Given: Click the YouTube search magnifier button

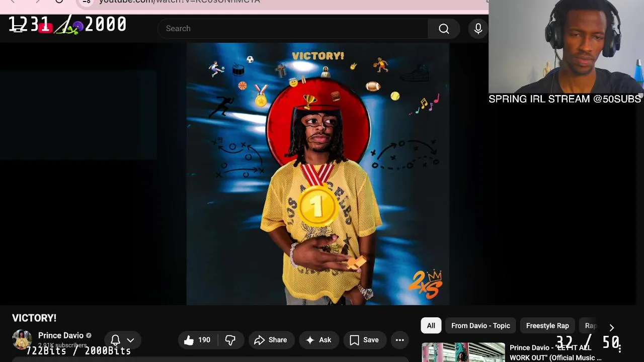Looking at the screenshot, I should pos(444,29).
